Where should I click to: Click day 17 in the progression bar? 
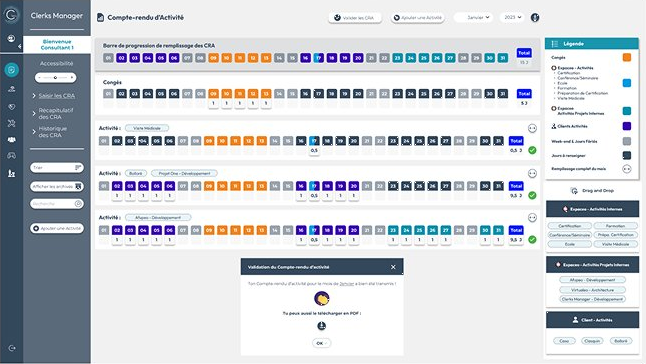tap(318, 58)
